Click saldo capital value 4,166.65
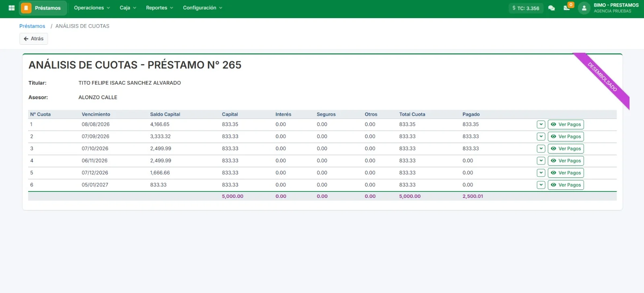This screenshot has height=293, width=644. tap(160, 125)
